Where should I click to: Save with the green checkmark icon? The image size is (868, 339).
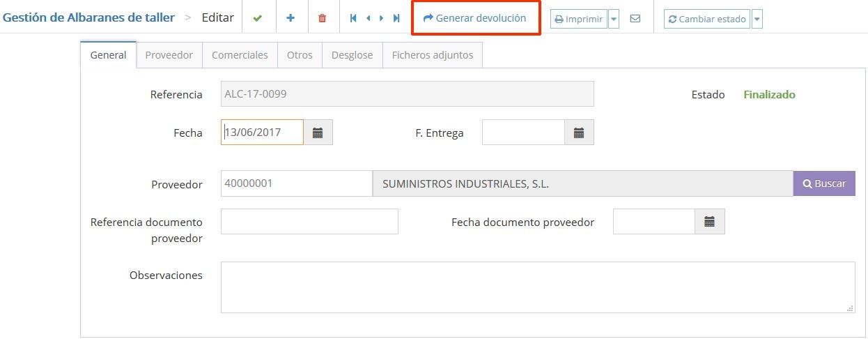[258, 18]
